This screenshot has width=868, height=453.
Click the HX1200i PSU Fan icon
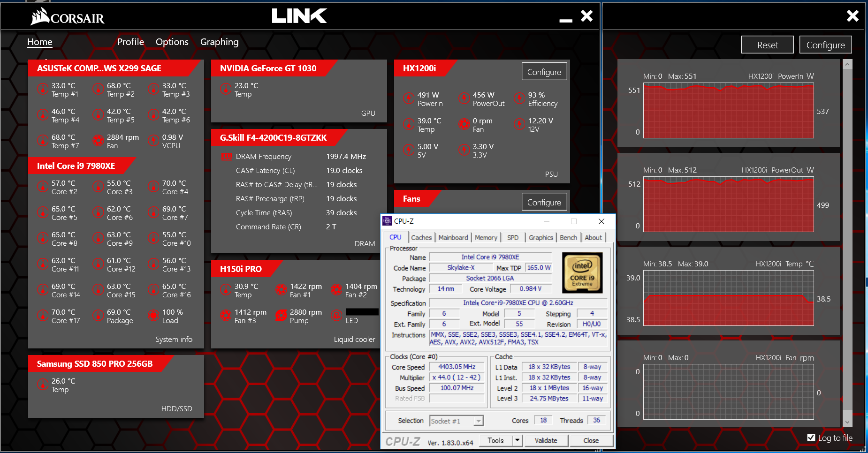(x=464, y=124)
